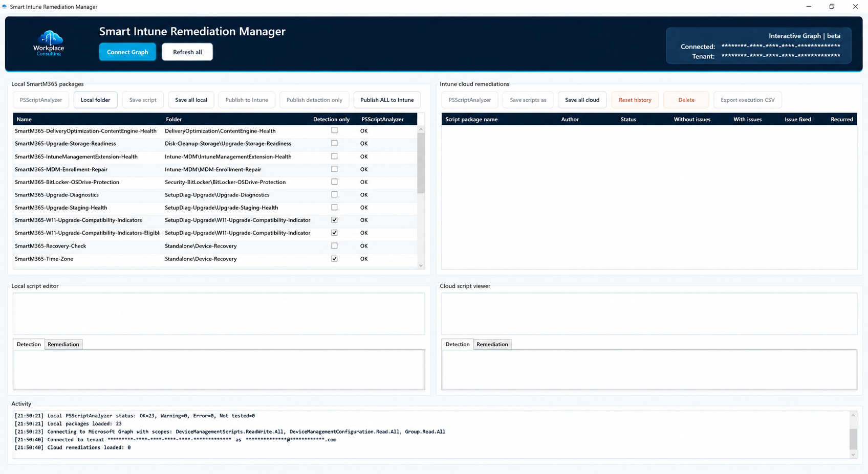Run PSScriptAnalyzer on cloud remediations
The image size is (868, 474).
(470, 100)
